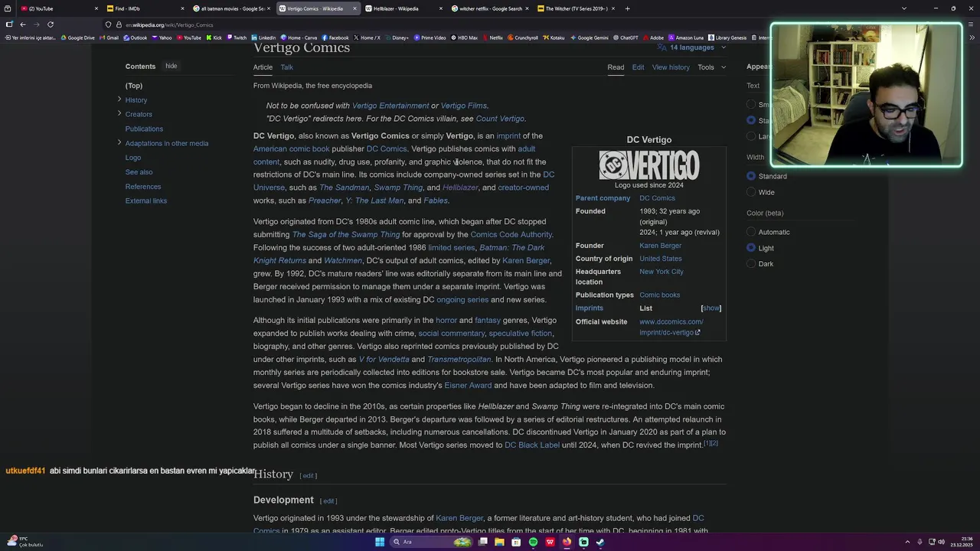Viewport: 980px width, 551px height.
Task: Open the Tools dropdown menu
Action: [711, 67]
